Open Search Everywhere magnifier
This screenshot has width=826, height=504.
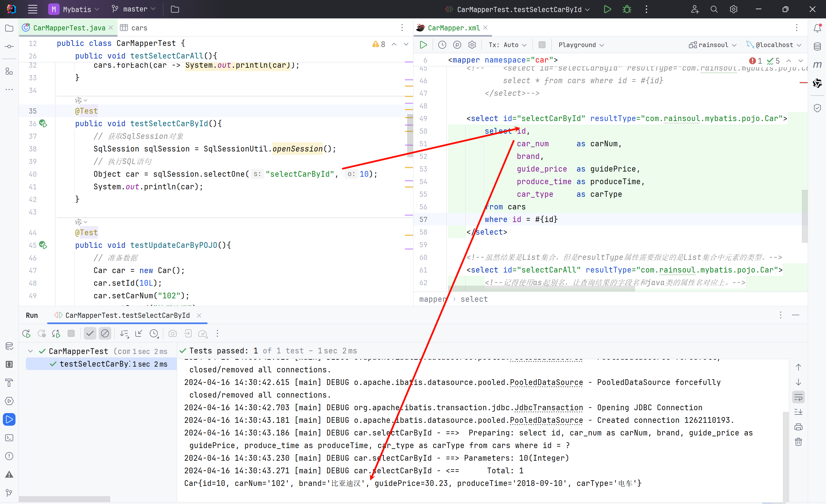(714, 9)
